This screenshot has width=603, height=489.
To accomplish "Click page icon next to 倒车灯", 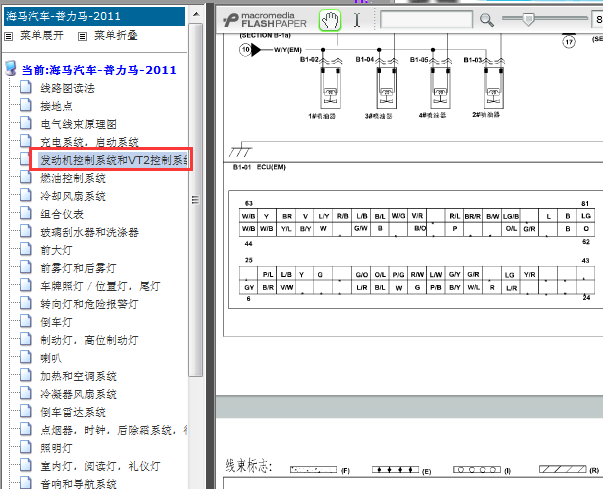I will [x=26, y=321].
